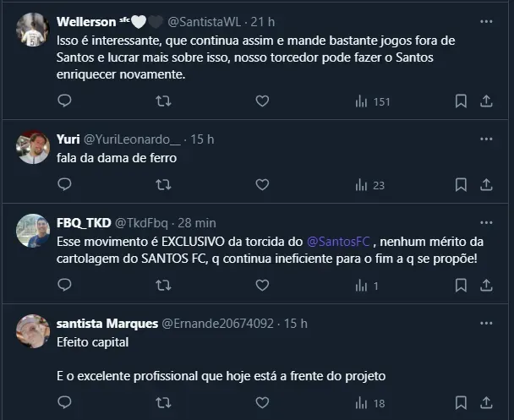Reply to Wellerson's tweet

(x=64, y=101)
